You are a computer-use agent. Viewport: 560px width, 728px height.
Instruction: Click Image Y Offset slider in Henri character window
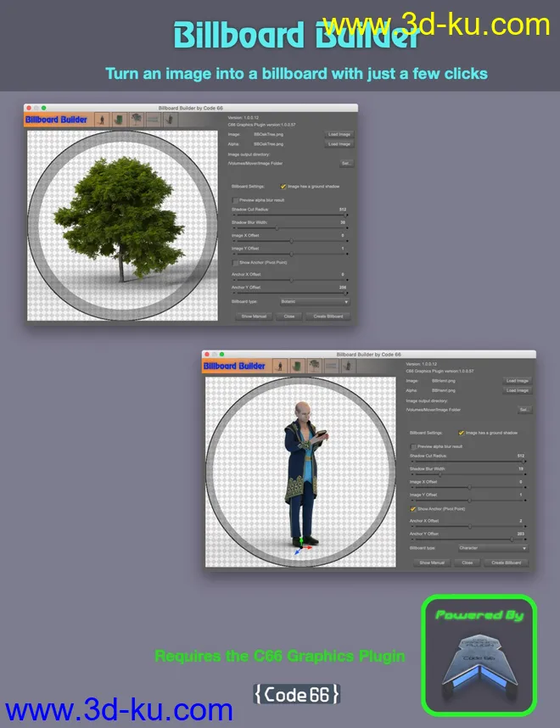(468, 501)
